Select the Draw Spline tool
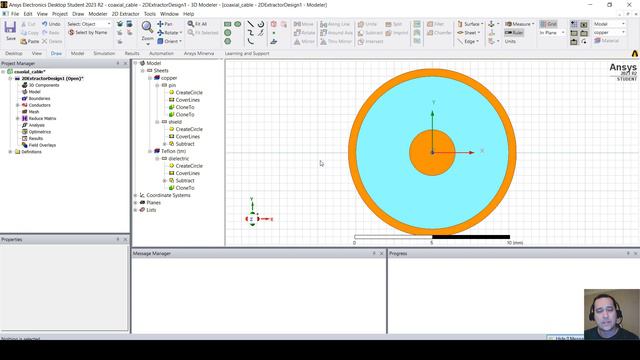 [x=250, y=33]
